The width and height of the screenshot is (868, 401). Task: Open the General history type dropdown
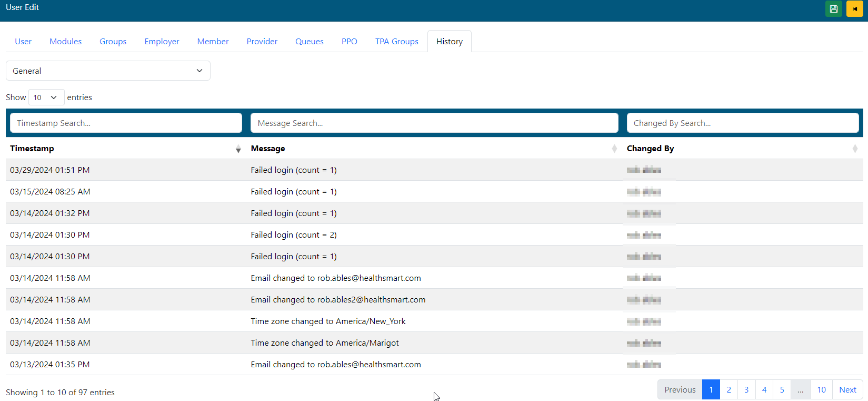(108, 71)
